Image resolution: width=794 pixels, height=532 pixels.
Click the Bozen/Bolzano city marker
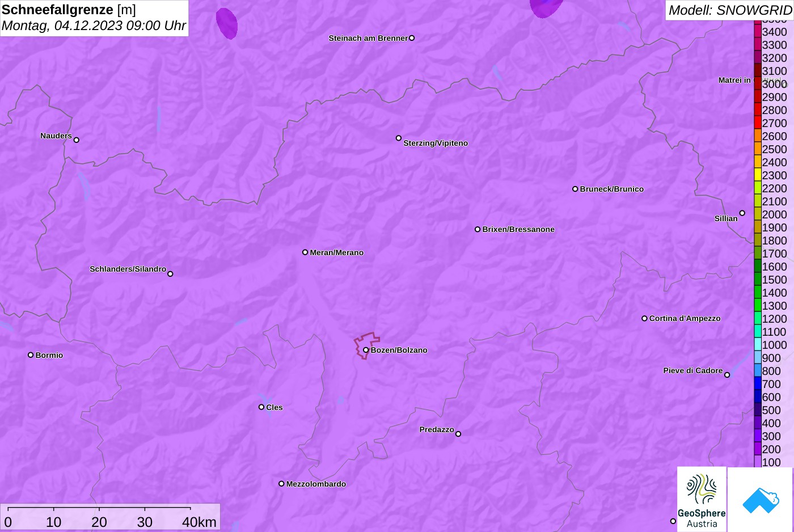click(366, 350)
